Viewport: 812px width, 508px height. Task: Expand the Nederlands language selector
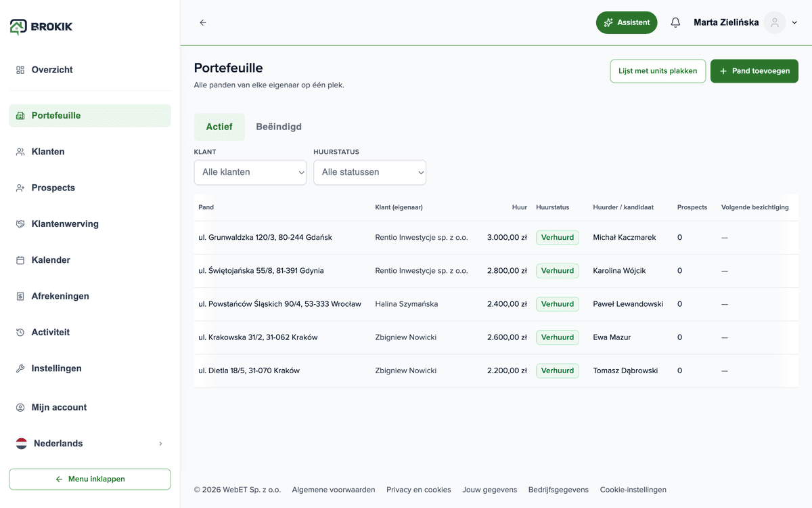pos(90,444)
